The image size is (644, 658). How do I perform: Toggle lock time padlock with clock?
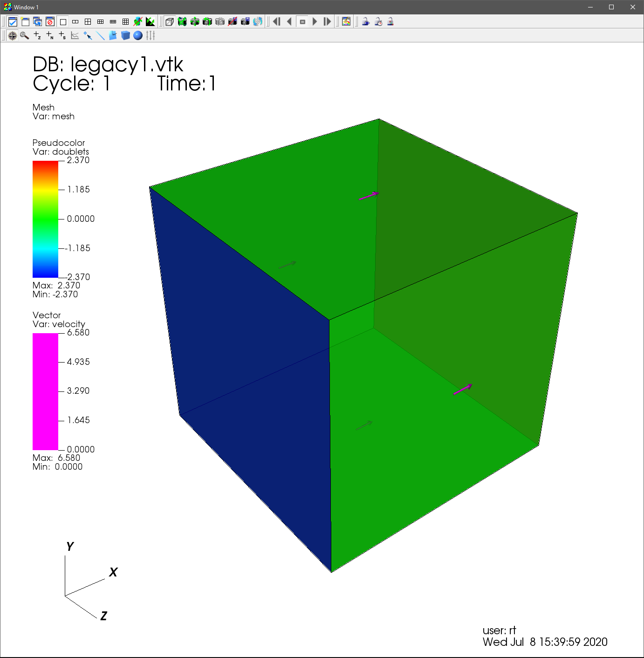coord(378,21)
